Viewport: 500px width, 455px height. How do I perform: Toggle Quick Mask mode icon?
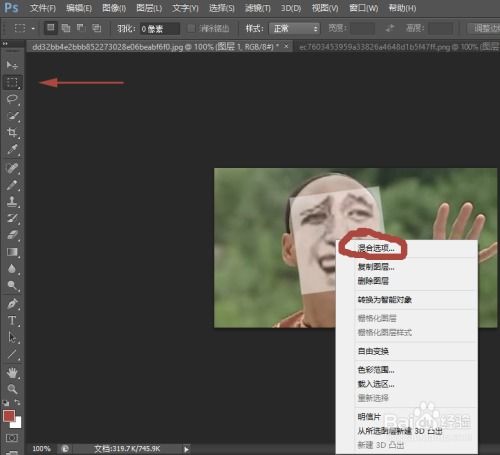pyautogui.click(x=12, y=438)
